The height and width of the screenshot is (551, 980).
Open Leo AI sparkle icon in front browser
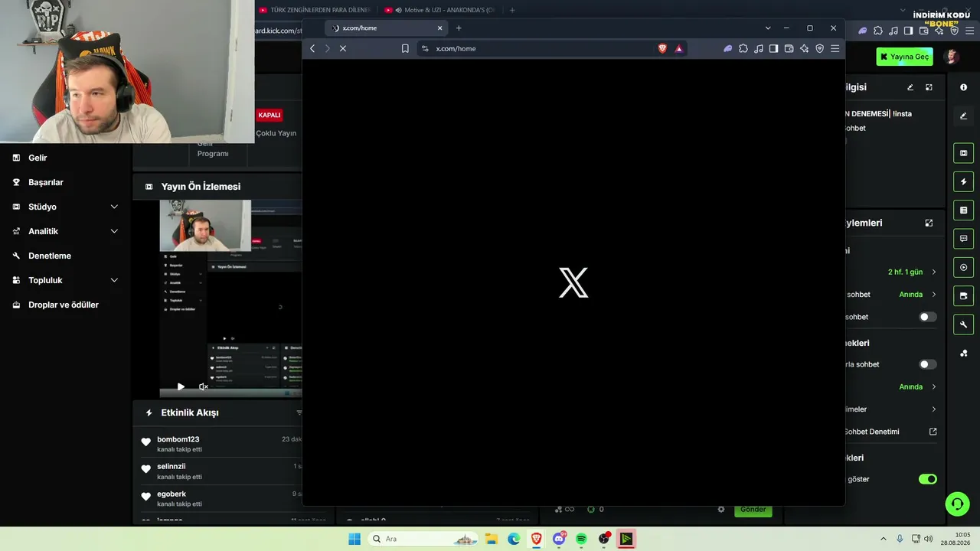tap(804, 48)
